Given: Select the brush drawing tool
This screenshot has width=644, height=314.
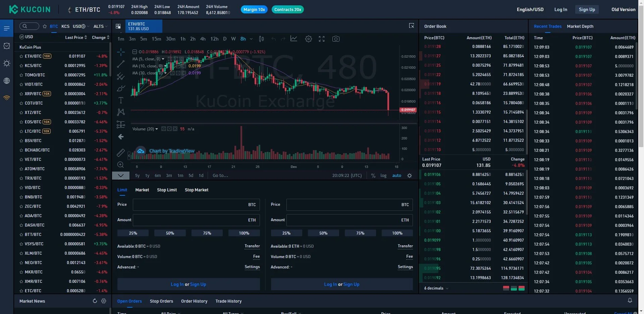Looking at the screenshot, I should pyautogui.click(x=121, y=88).
